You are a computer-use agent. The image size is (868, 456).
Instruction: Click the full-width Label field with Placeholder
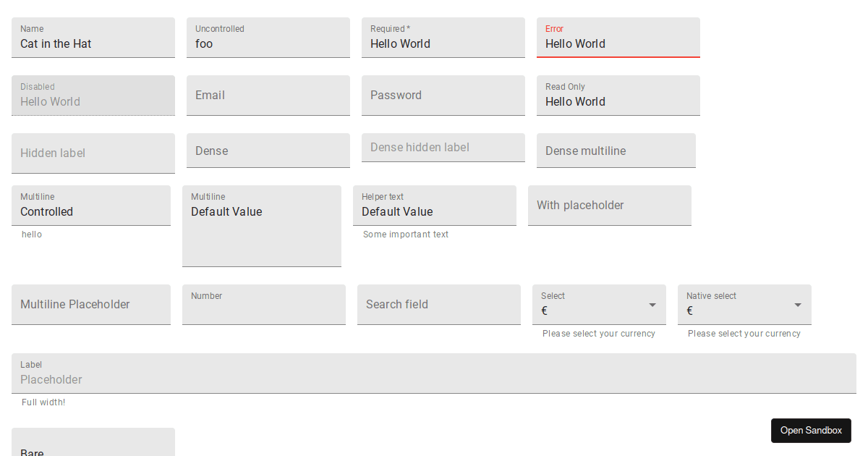pos(434,373)
